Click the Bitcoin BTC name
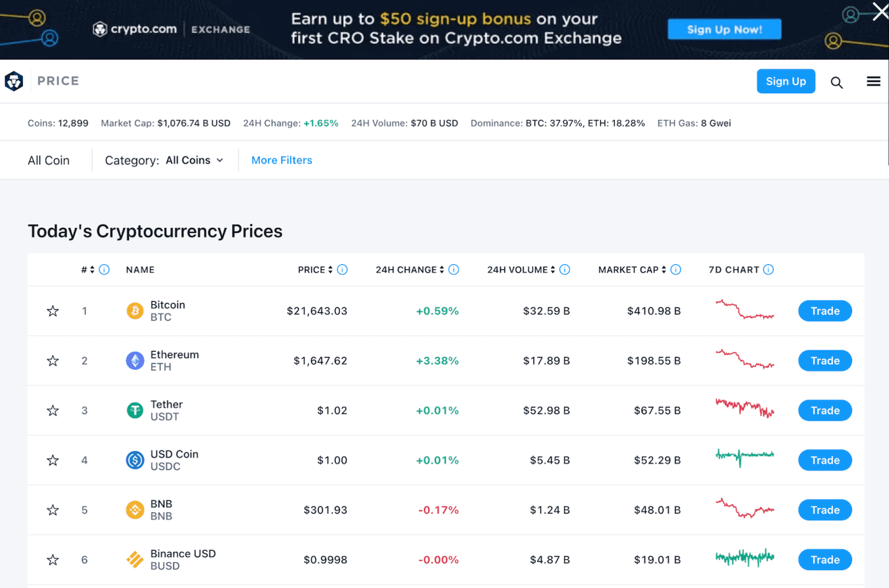The width and height of the screenshot is (889, 588). (168, 311)
